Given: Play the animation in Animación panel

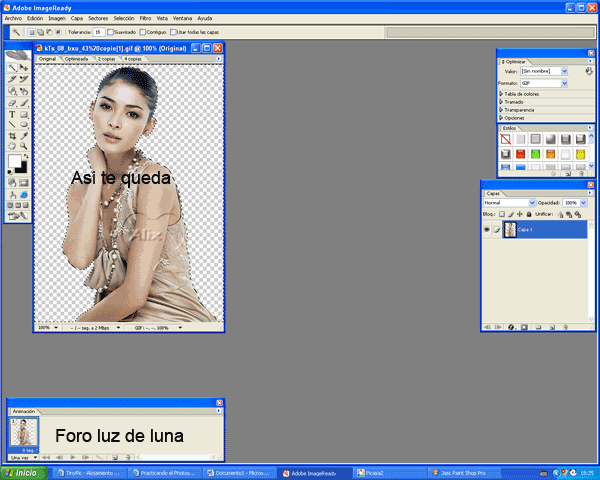Looking at the screenshot, I should tap(73, 457).
